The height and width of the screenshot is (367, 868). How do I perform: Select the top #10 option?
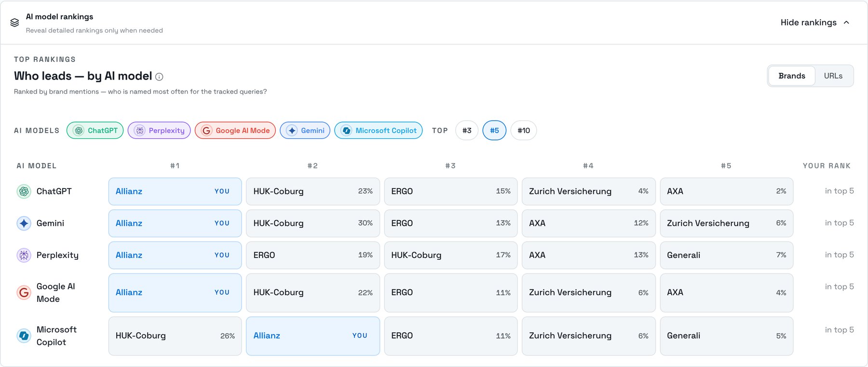(524, 130)
